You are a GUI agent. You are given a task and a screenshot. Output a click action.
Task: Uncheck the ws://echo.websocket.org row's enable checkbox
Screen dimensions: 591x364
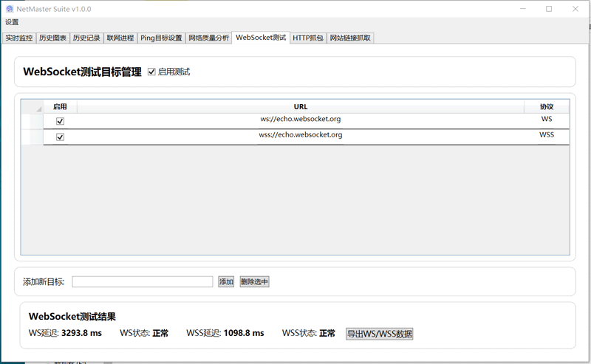point(61,121)
